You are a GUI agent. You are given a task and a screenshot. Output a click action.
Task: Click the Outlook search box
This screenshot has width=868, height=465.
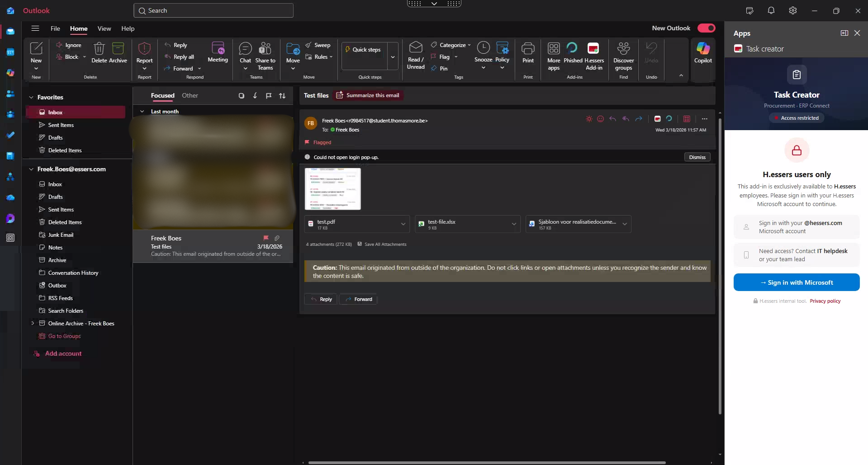pos(213,10)
